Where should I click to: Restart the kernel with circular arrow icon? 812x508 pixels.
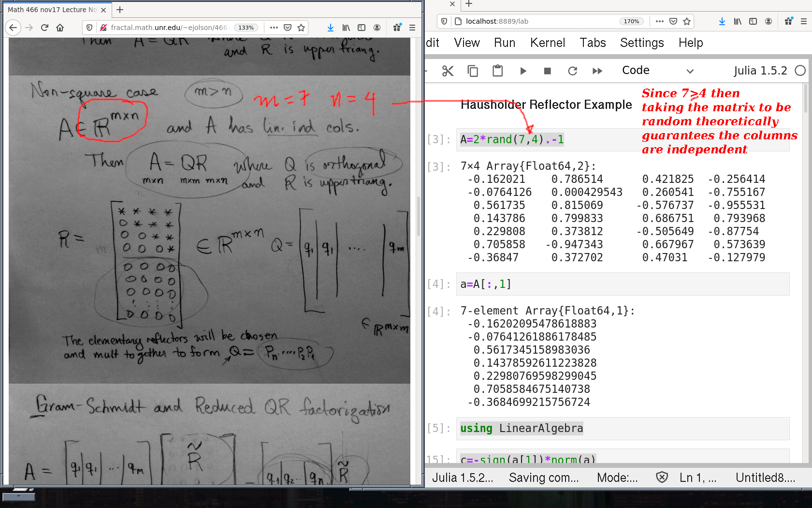572,71
